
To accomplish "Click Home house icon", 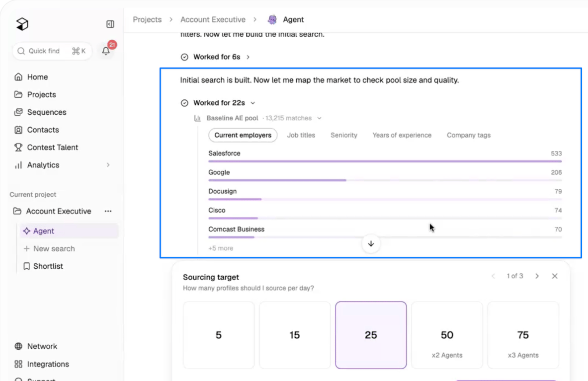I will click(x=18, y=77).
